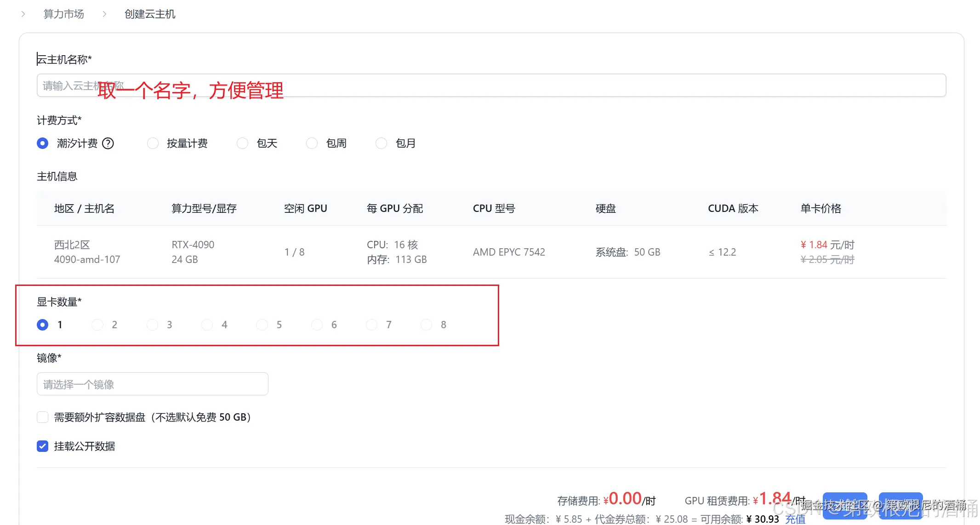This screenshot has height=525, width=980.
Task: Choose 包月 monthly billing option
Action: 381,143
